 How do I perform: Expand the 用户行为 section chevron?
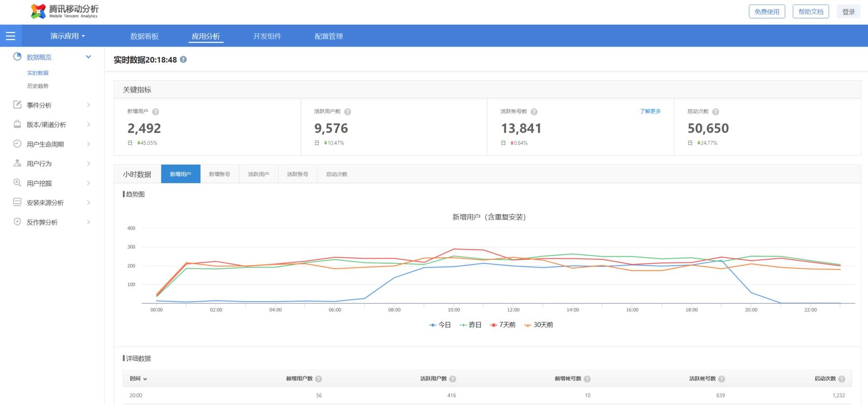[x=89, y=163]
